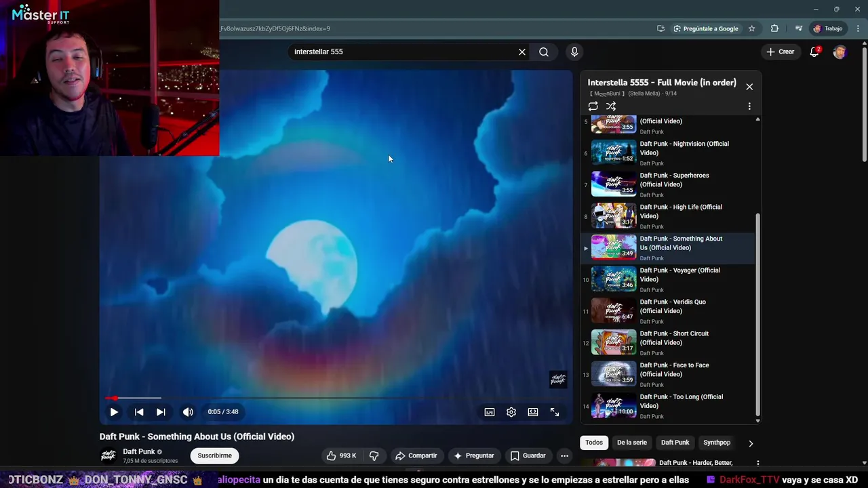Show more filter chips with arrow
Screen dimensions: 868x488
pyautogui.click(x=751, y=443)
